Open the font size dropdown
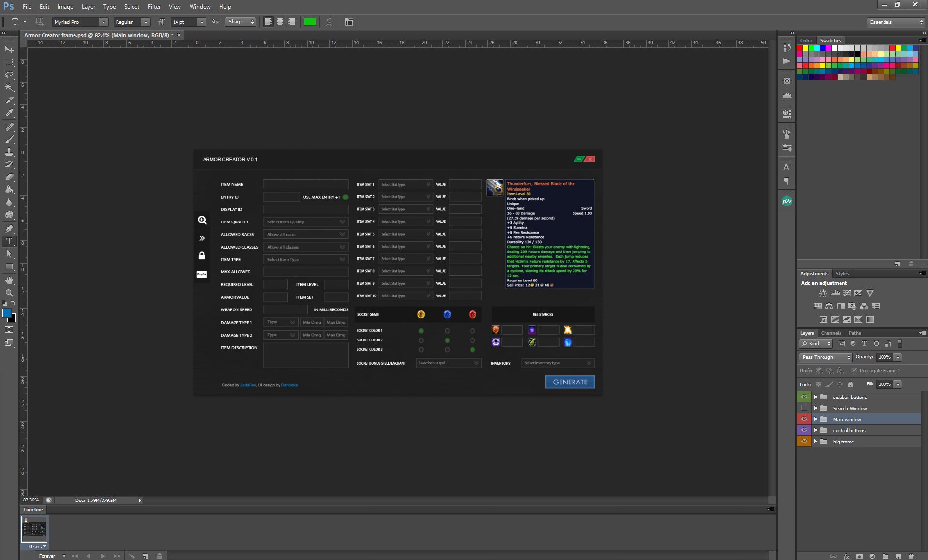 click(x=202, y=22)
